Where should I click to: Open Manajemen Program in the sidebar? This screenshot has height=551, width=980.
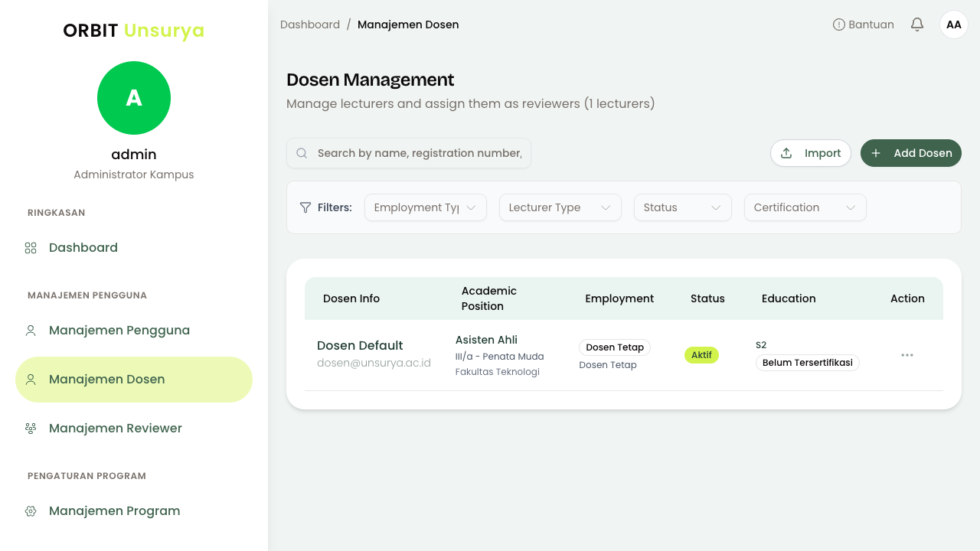134,511
